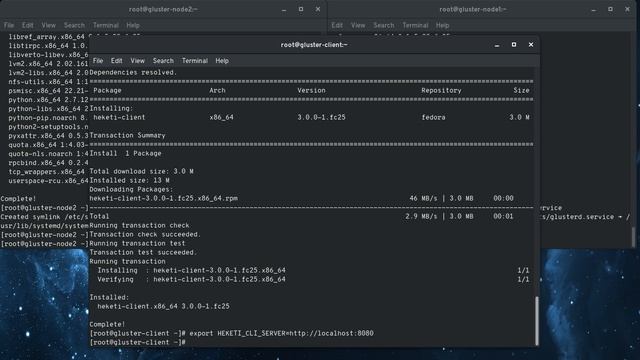Click 'heketi-client-3.0.0-1.fc25.x86_64.rpm' download line
The width and height of the screenshot is (640, 360).
163,198
